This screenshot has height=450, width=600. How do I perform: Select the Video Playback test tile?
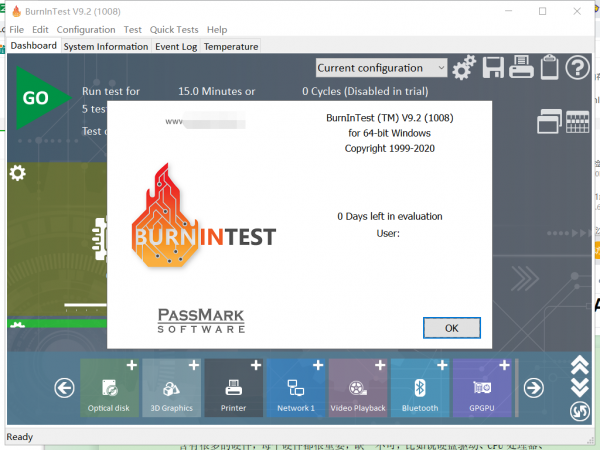pos(358,388)
